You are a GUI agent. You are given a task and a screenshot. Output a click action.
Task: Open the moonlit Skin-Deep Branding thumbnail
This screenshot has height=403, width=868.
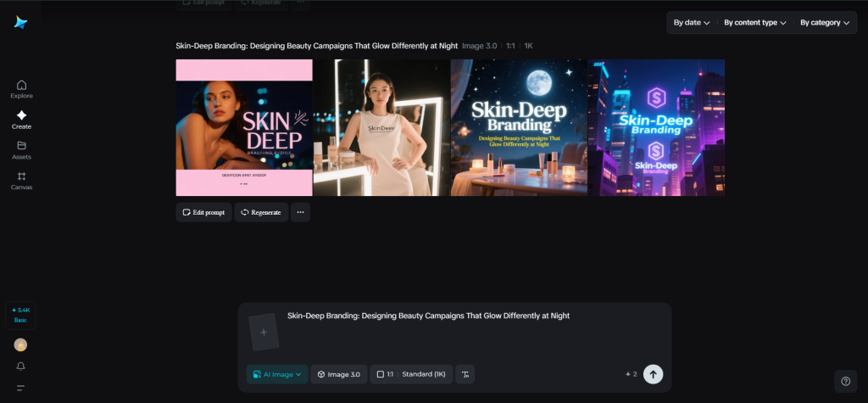click(519, 127)
